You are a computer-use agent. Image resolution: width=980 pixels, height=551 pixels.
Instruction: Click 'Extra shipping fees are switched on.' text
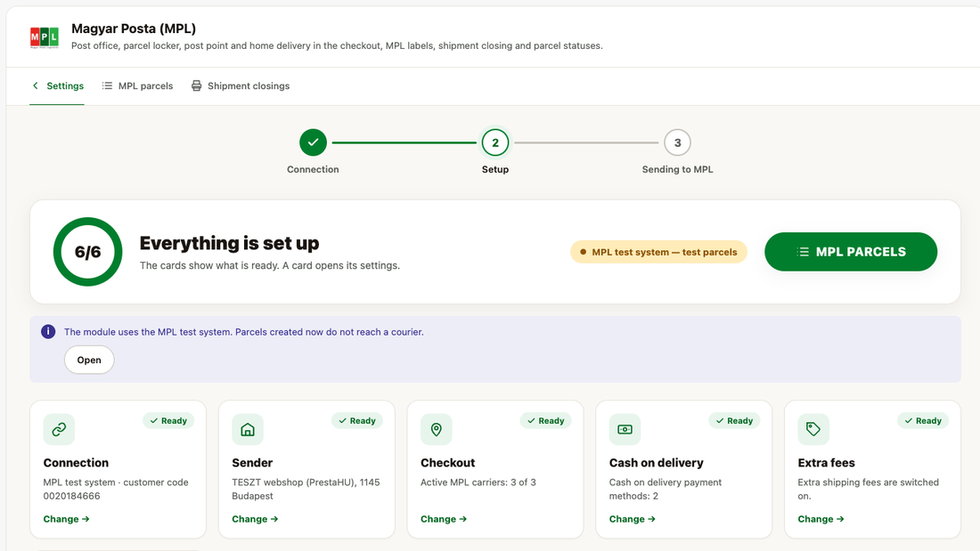click(x=868, y=490)
